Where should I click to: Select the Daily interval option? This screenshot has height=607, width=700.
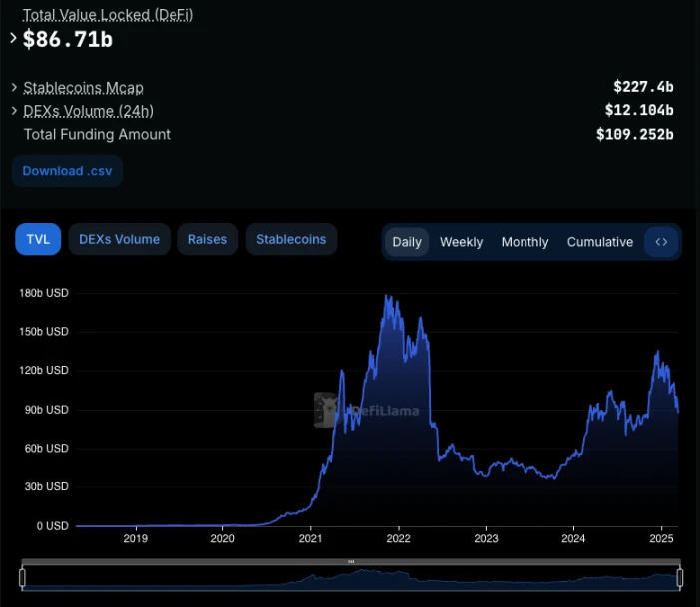pyautogui.click(x=407, y=242)
